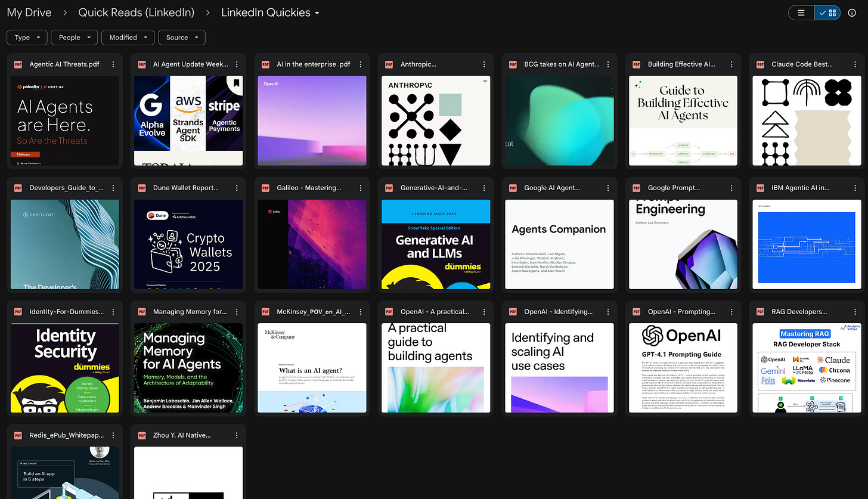This screenshot has height=499, width=868.
Task: Open the Mastering RAG Developer Stack thumbnail
Action: [807, 368]
